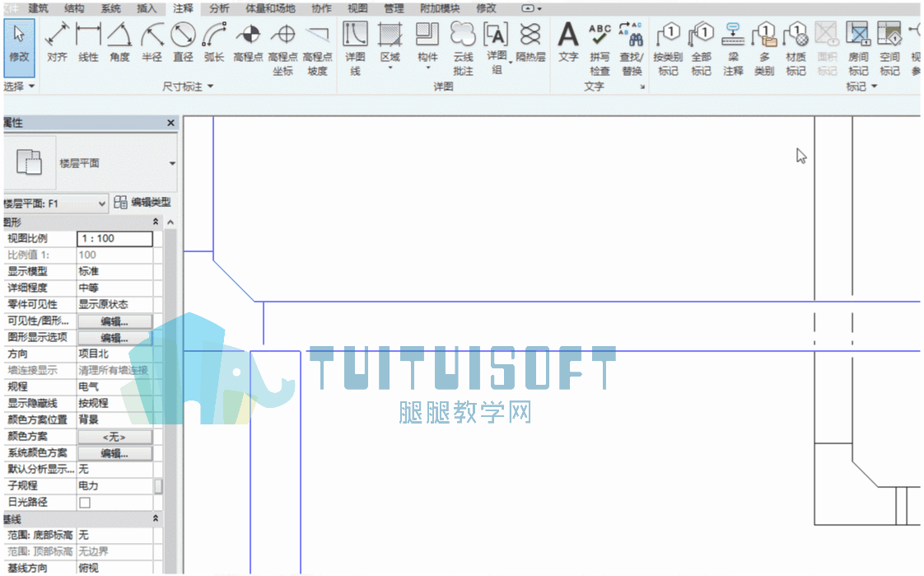
Task: Switch to the 建筑 ribbon tab
Action: (39, 8)
